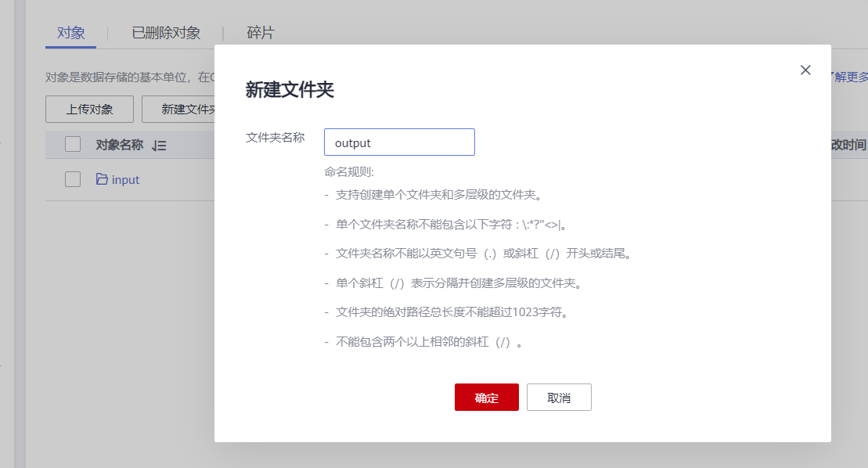
Task: Click the 文件夹名称 label
Action: pyautogui.click(x=276, y=137)
